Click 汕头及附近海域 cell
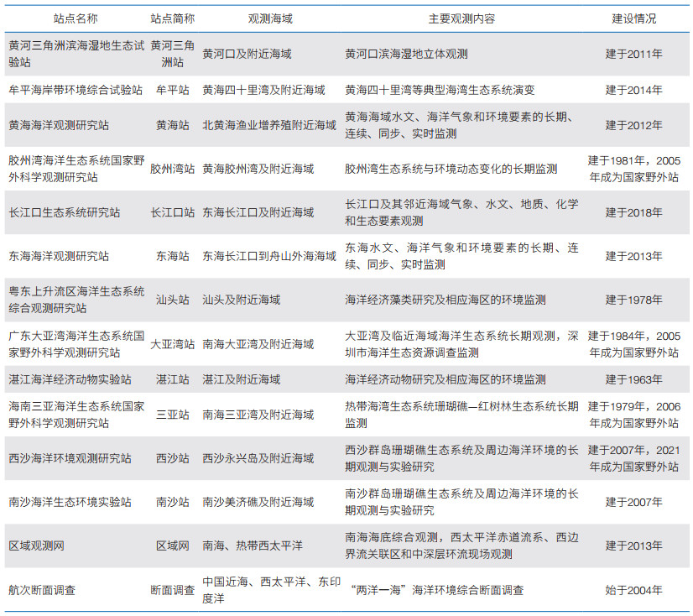 pos(242,300)
